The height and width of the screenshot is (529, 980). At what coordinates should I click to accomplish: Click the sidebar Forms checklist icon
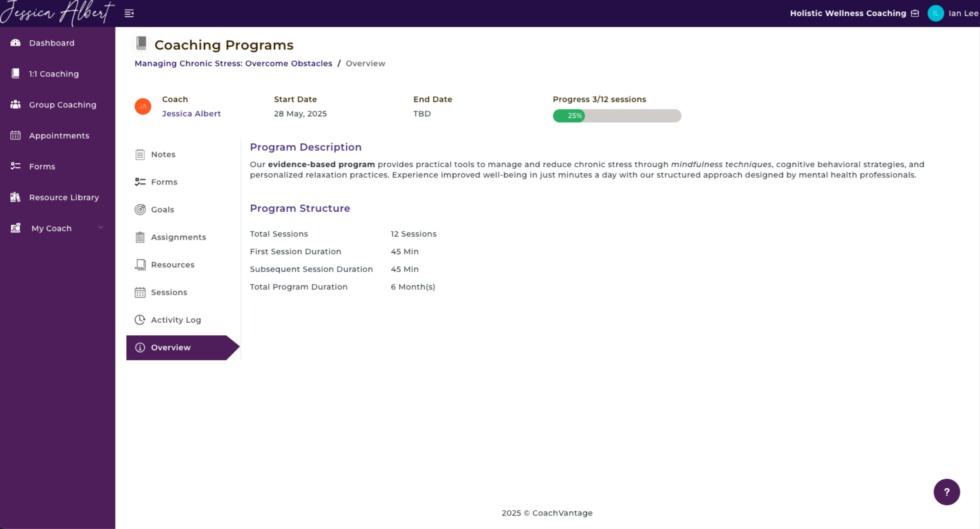16,166
